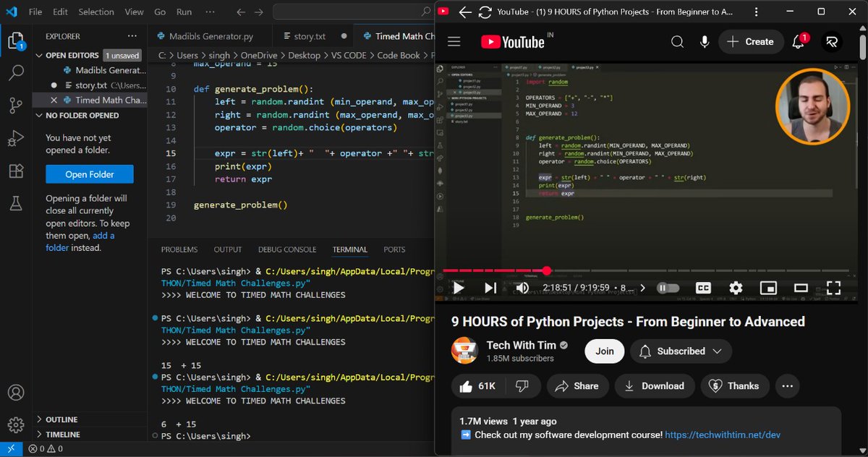
Task: Switch to the Problems panel tab
Action: (179, 249)
